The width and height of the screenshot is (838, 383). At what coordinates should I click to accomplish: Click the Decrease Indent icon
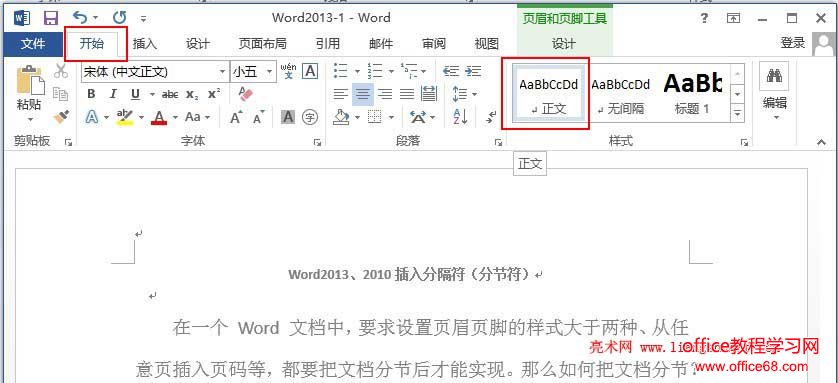tap(451, 71)
